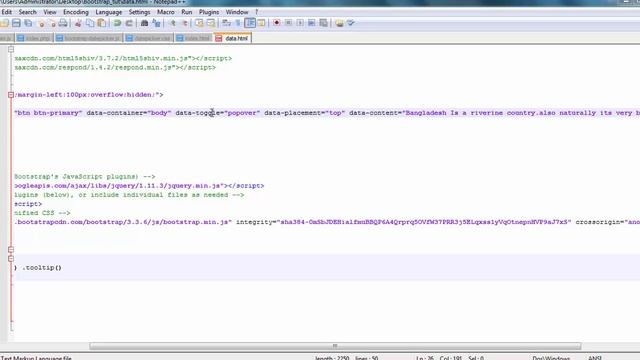Collapse the fold marker just above .tooltip() line
This screenshot has width=640, height=360.
[11, 258]
